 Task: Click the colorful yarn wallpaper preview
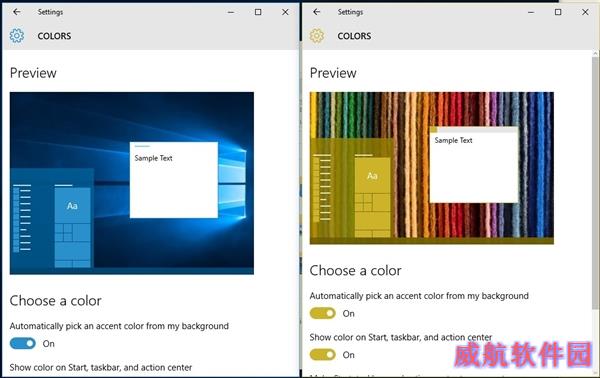[432, 168]
